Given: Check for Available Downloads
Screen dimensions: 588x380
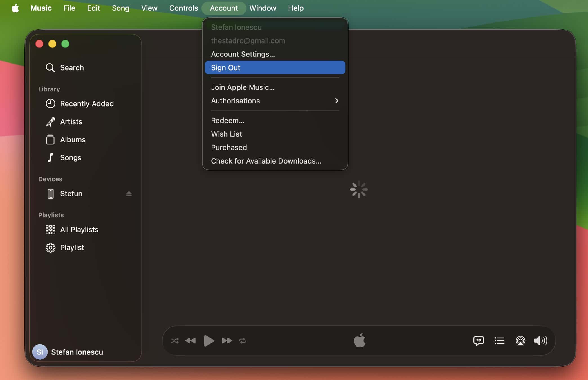Looking at the screenshot, I should tap(266, 161).
